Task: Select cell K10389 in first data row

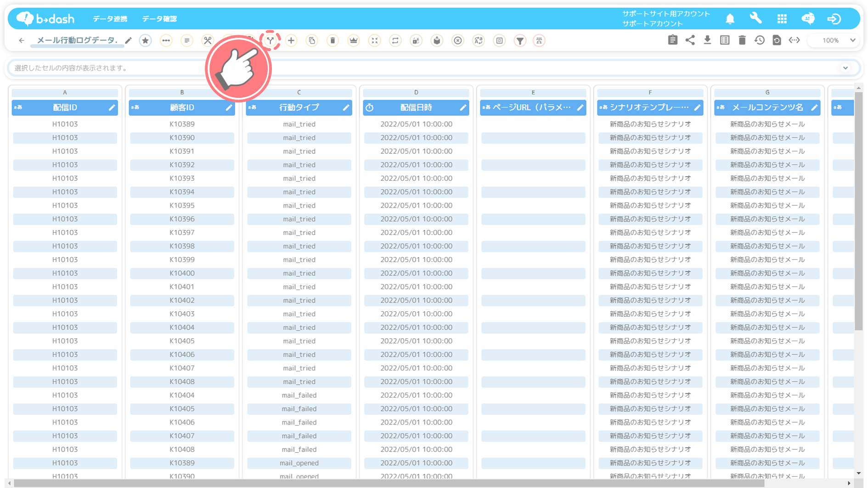Action: click(182, 124)
